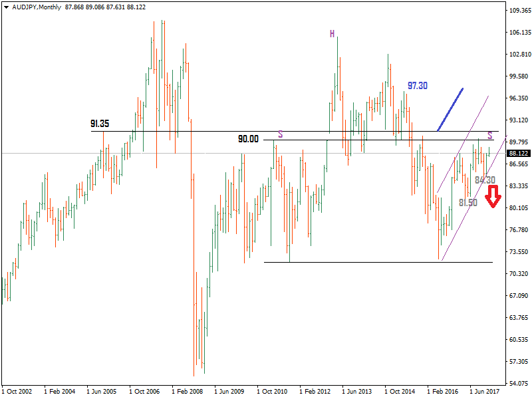Click the red down arrow object
The width and height of the screenshot is (532, 399).
(493, 196)
